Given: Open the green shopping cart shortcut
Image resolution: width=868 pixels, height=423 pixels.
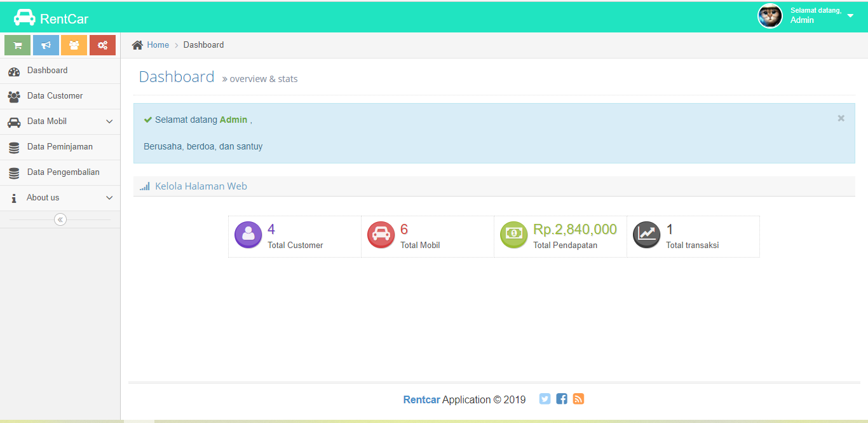Looking at the screenshot, I should click(17, 45).
